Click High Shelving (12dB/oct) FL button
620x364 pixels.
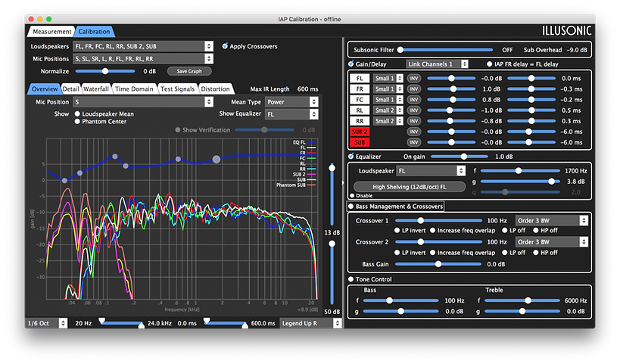tap(409, 185)
